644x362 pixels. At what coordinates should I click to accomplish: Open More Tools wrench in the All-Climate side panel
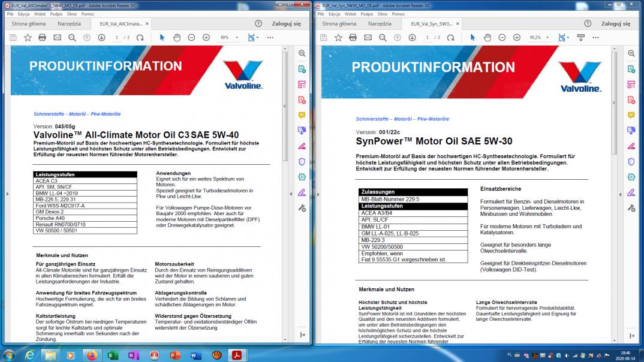tap(302, 208)
